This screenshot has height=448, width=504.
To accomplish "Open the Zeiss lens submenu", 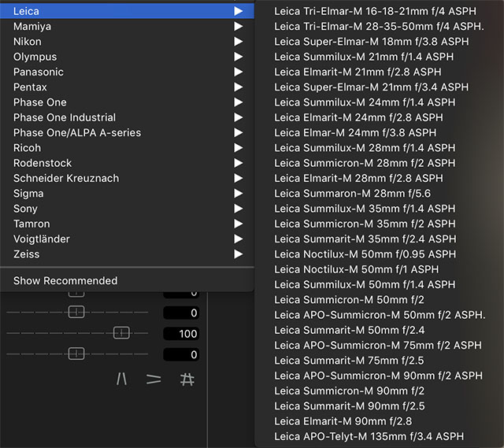I will (x=127, y=254).
